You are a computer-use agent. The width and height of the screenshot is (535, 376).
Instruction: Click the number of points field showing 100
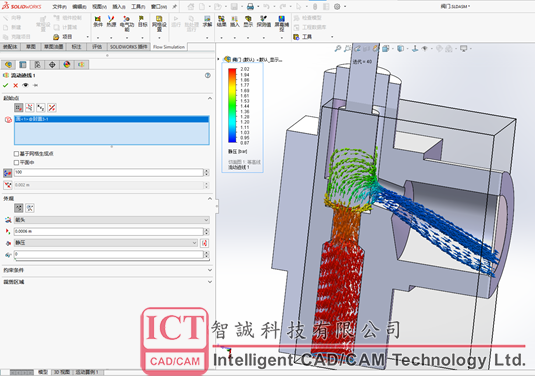(109, 173)
